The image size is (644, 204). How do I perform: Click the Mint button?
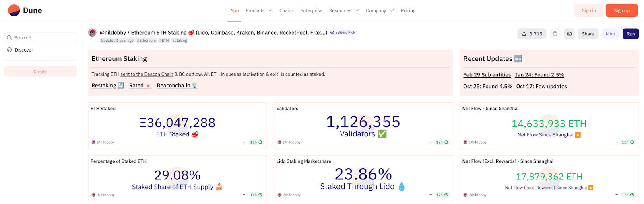(x=611, y=34)
